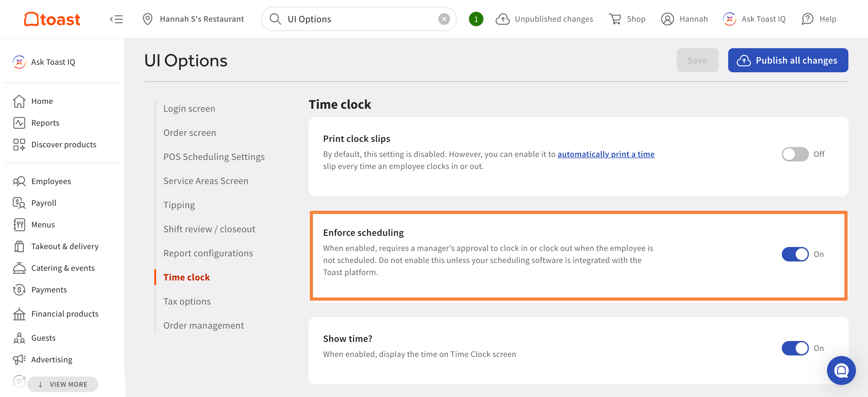Disable the Show time toggle
This screenshot has height=397, width=868.
click(x=795, y=348)
